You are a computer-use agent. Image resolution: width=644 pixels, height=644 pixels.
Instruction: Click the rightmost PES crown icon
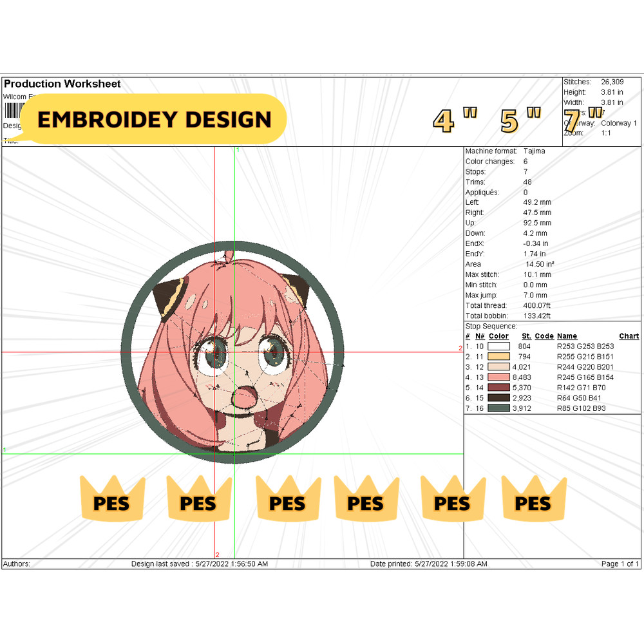[533, 501]
